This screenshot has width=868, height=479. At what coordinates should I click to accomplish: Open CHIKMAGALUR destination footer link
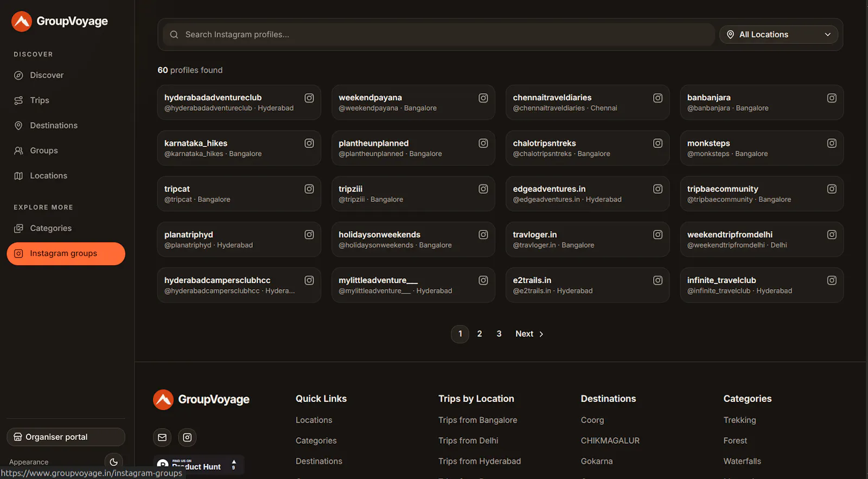[610, 441]
